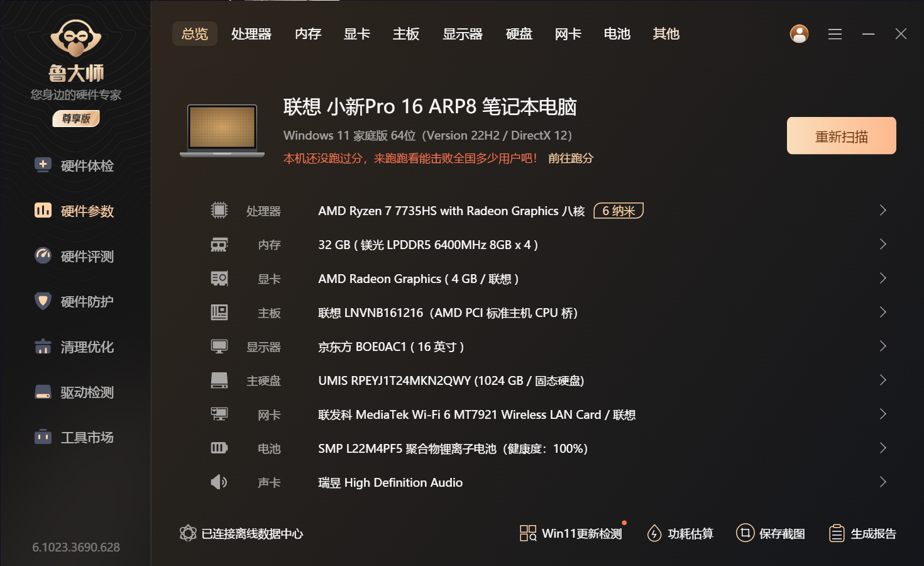Viewport: 924px width, 566px height.
Task: Select the 硬件参数 sidebar icon
Action: click(x=43, y=211)
